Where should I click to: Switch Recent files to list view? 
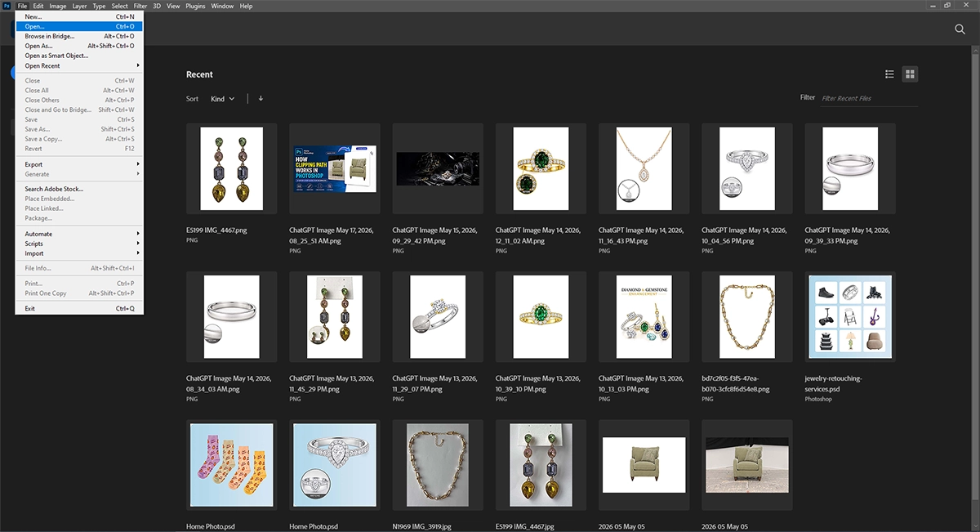[889, 74]
